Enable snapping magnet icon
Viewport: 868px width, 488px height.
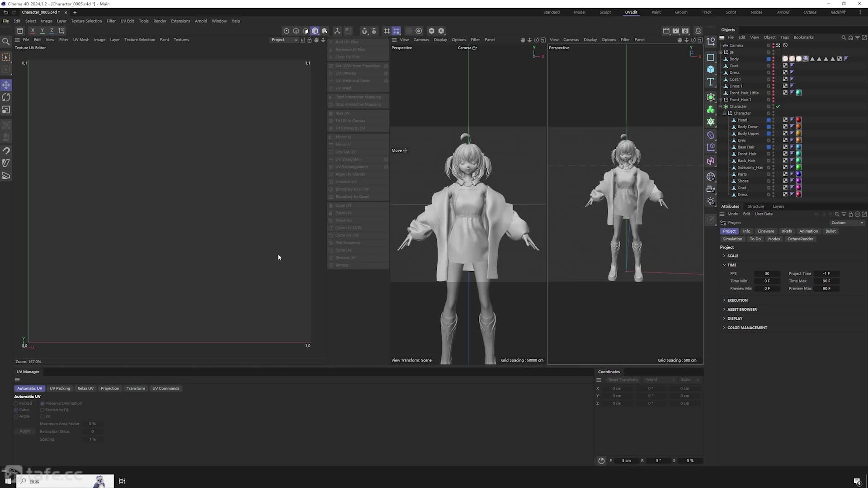coord(364,31)
